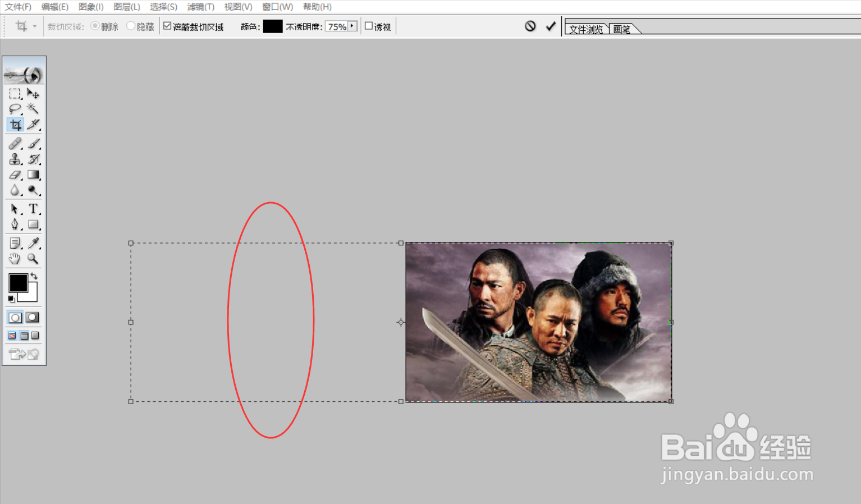Select the Healing Brush tool
Image resolution: width=861 pixels, height=504 pixels.
15,144
